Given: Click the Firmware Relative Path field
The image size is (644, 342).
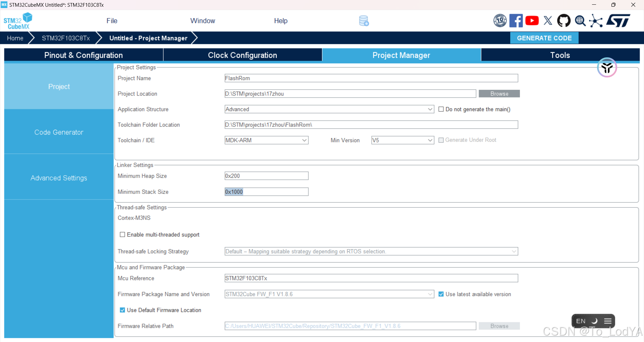Looking at the screenshot, I should 350,326.
